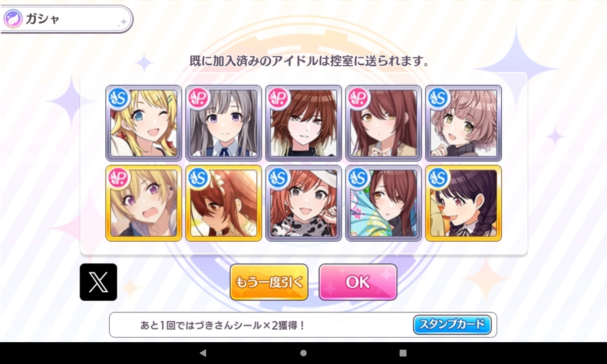Tap Android home circle button

coord(303,353)
